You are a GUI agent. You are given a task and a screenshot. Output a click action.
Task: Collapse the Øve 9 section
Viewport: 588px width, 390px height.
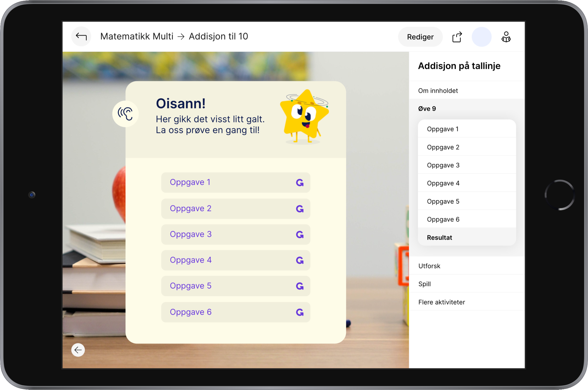tap(427, 109)
